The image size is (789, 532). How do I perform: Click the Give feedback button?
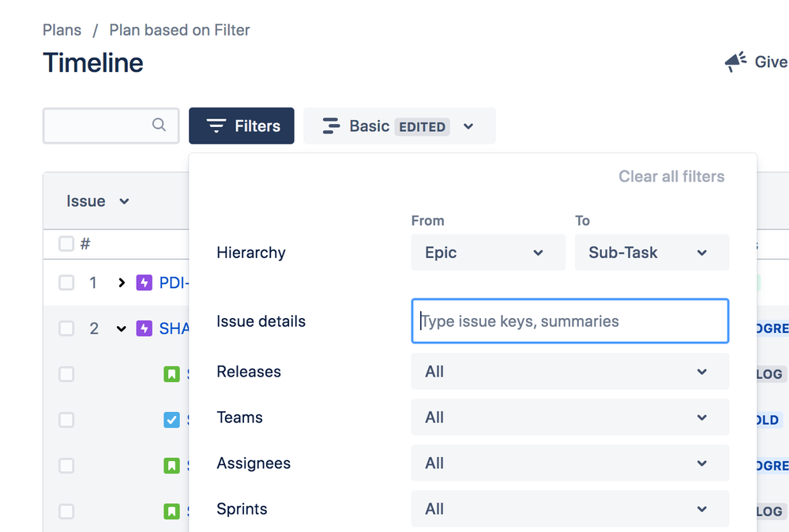tap(756, 62)
